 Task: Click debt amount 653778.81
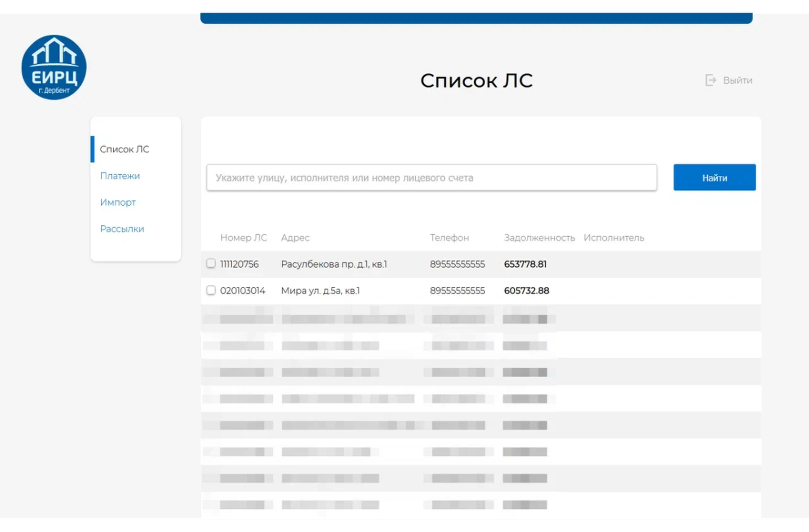(x=525, y=264)
